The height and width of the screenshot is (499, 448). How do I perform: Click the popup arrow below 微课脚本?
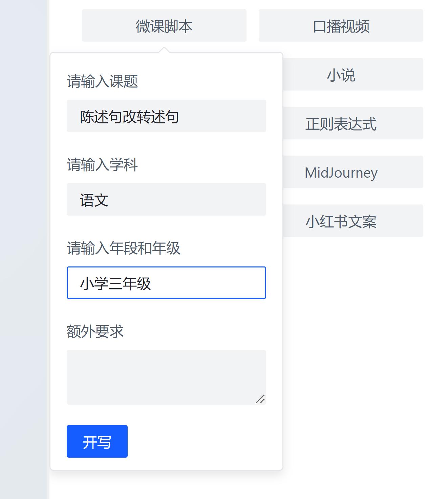[x=164, y=50]
